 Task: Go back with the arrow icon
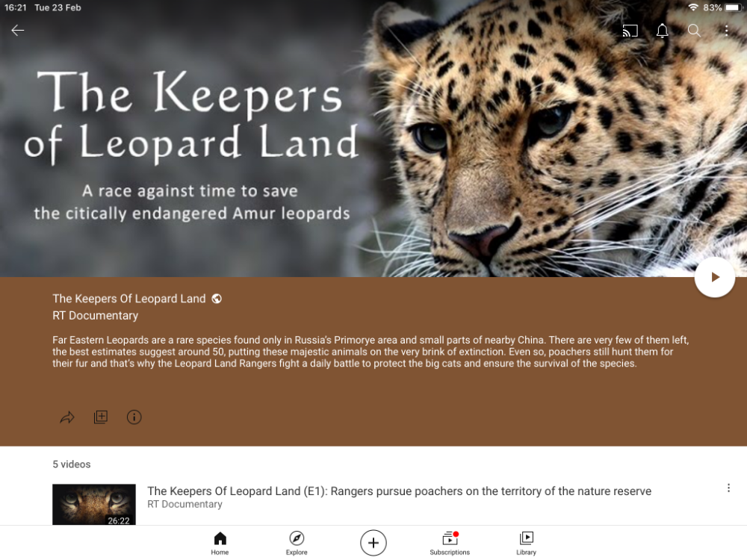18,31
